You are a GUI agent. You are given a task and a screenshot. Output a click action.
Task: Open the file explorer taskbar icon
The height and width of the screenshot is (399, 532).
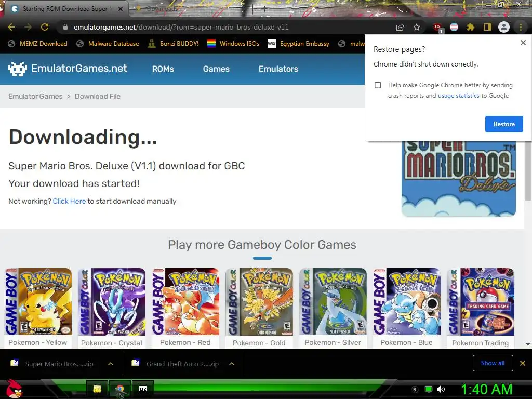click(97, 389)
